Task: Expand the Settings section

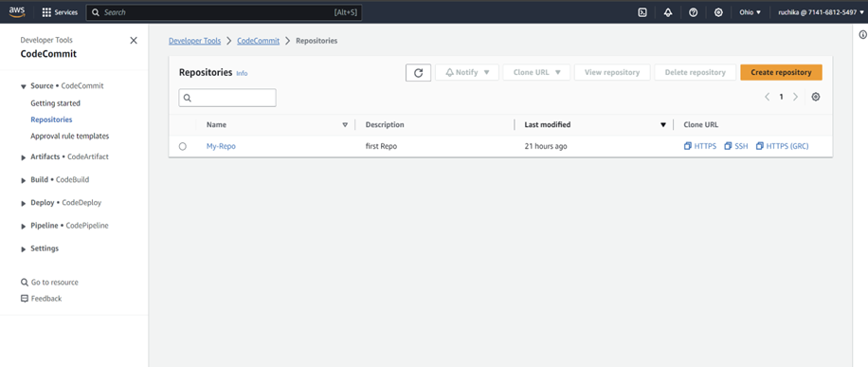Action: [24, 248]
